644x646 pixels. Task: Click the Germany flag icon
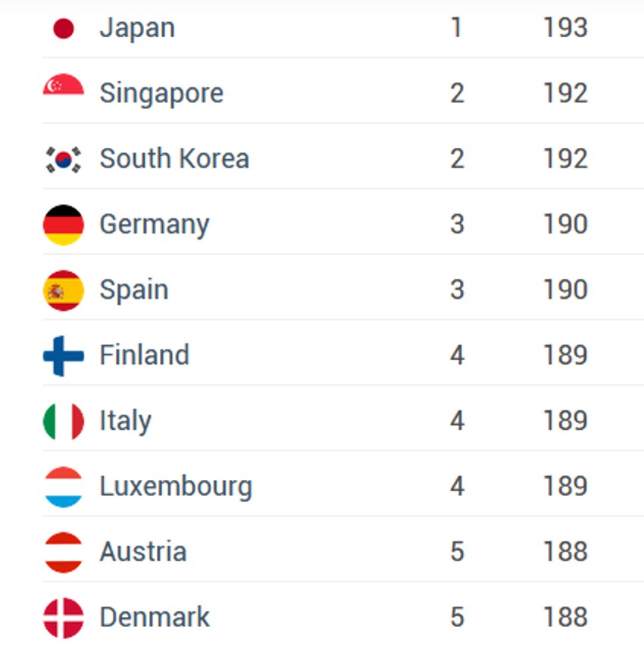[64, 225]
